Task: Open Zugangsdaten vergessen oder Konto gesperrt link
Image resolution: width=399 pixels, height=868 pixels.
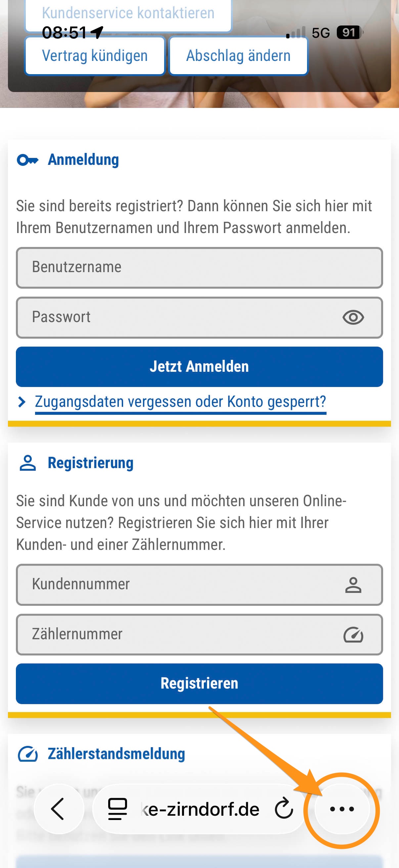Action: pos(180,402)
